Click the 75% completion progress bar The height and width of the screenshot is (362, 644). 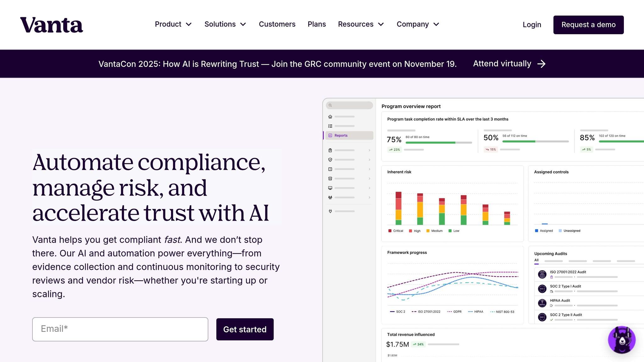(x=439, y=143)
